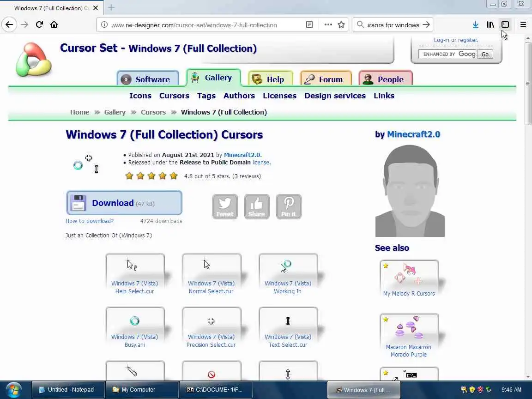
Task: Open the Library bookshelf icon
Action: [x=490, y=25]
